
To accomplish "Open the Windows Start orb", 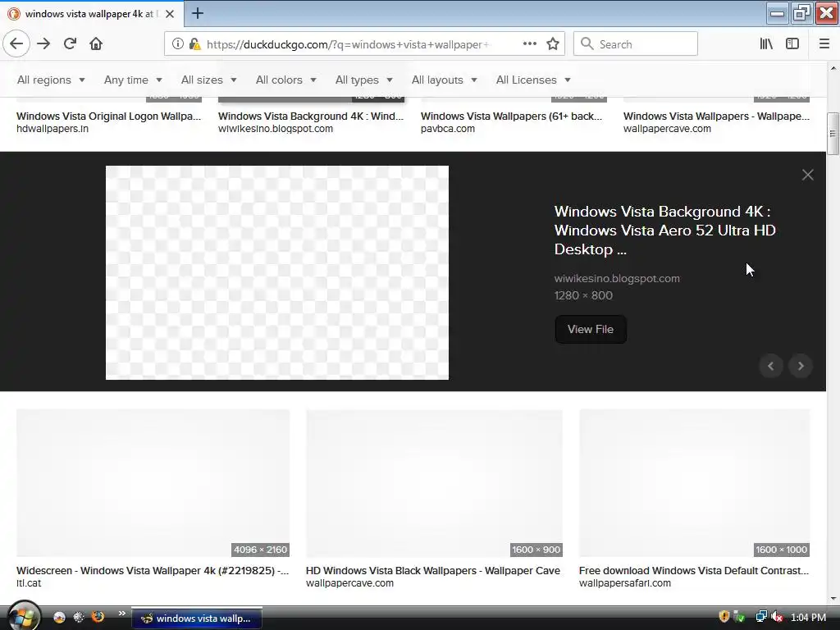I will (x=22, y=616).
